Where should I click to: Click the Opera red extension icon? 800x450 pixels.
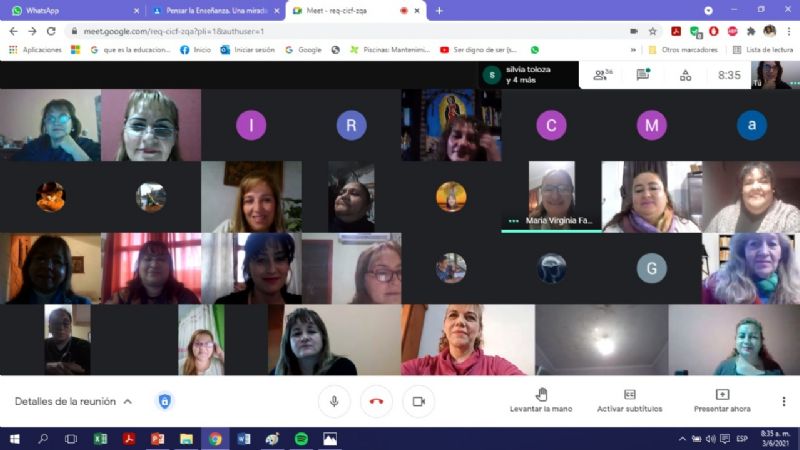pos(714,31)
